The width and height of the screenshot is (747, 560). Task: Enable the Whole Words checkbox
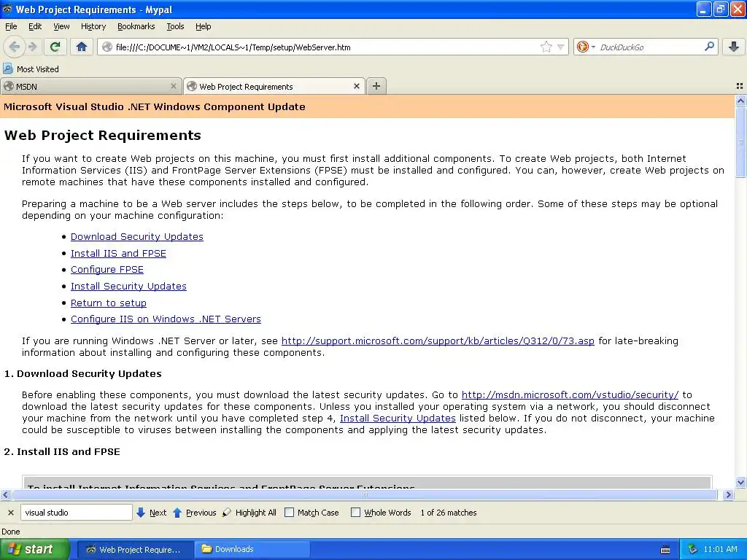click(x=355, y=513)
